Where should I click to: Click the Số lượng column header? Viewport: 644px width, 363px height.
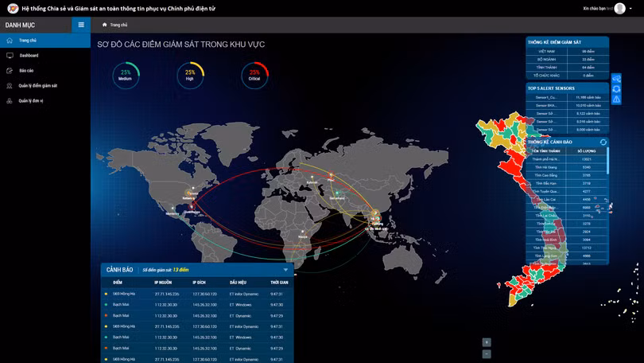[x=586, y=150]
